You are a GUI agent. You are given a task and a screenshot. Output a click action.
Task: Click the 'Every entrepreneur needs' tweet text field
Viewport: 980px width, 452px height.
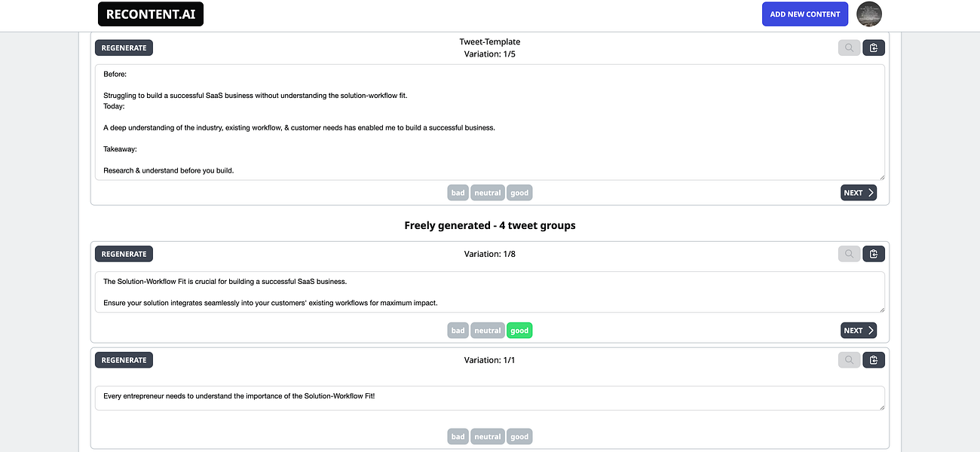pyautogui.click(x=489, y=399)
